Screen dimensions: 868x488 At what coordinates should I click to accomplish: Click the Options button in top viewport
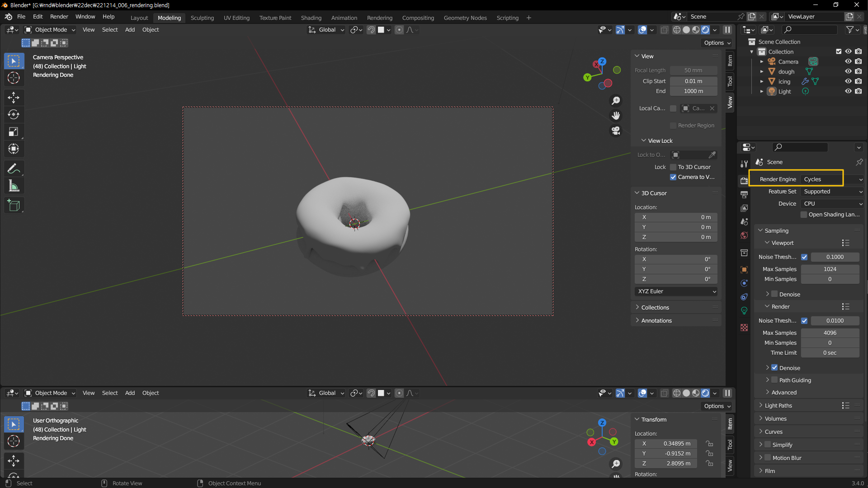[x=717, y=43]
